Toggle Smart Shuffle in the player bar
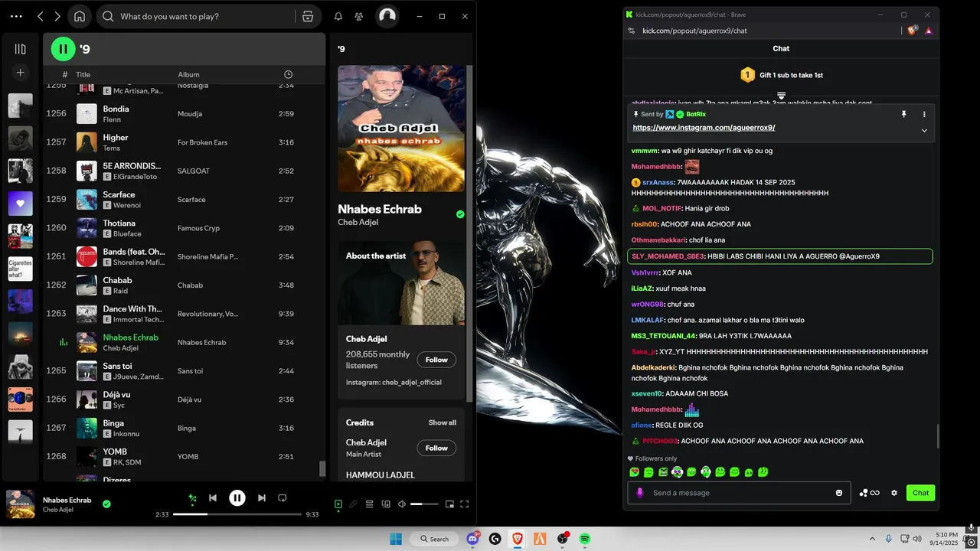 193,498
